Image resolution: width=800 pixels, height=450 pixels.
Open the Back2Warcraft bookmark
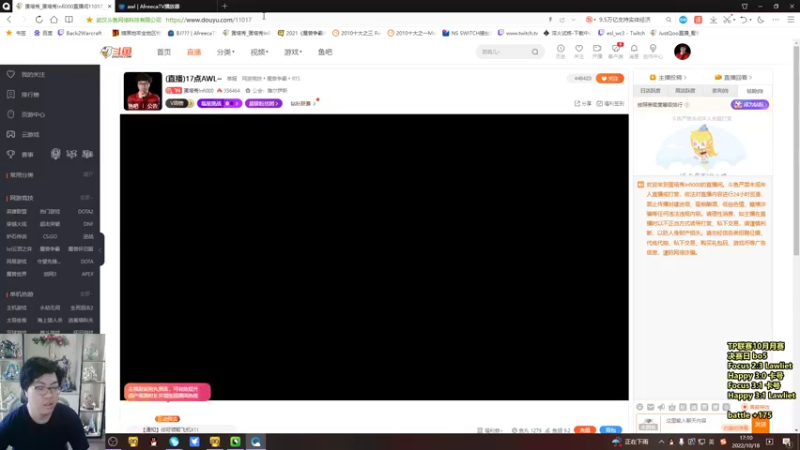tap(80, 33)
